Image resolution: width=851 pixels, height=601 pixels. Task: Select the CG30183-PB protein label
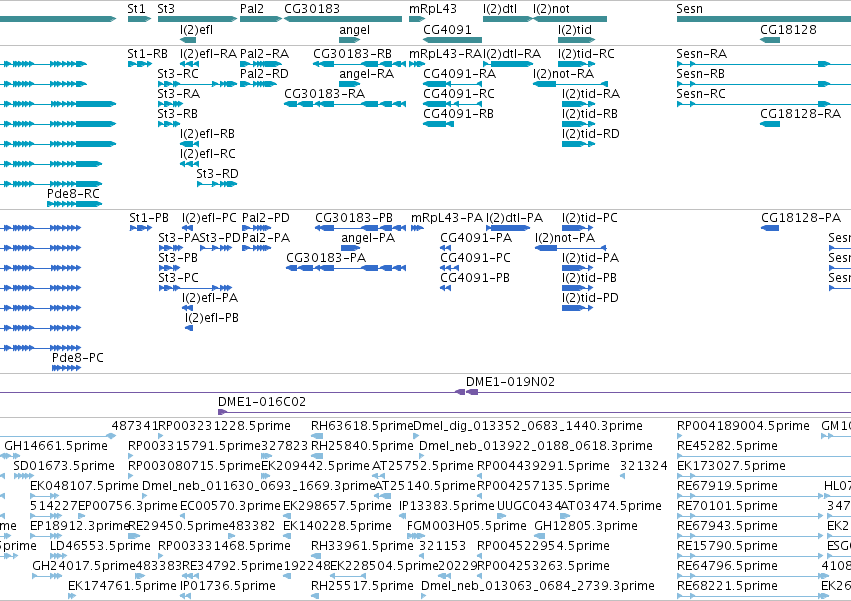tap(354, 218)
